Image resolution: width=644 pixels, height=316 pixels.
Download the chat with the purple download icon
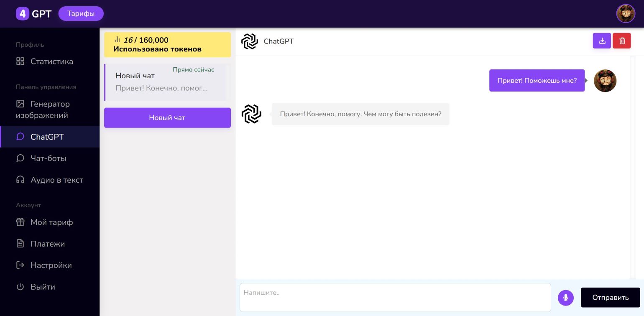coord(602,41)
